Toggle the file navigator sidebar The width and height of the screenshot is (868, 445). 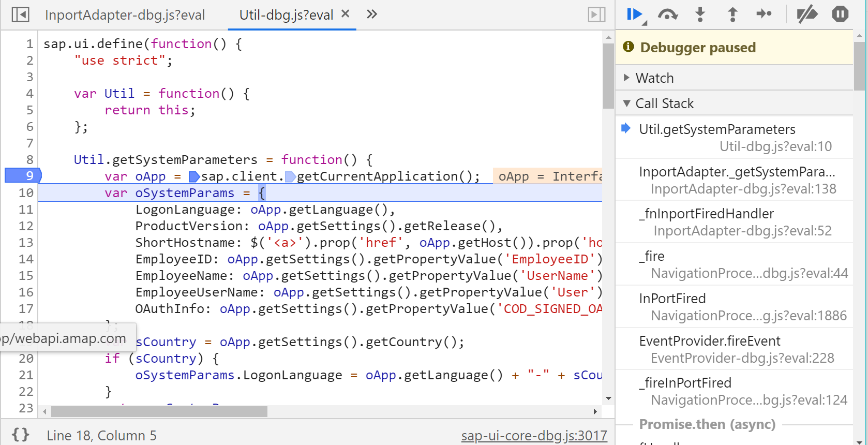[20, 14]
